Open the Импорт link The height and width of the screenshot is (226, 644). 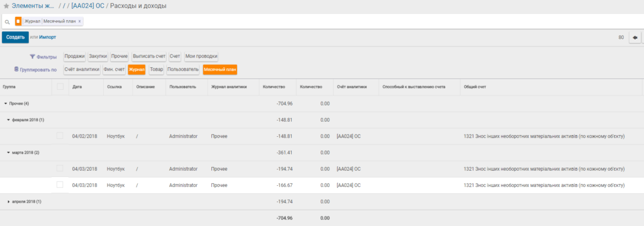tap(48, 37)
